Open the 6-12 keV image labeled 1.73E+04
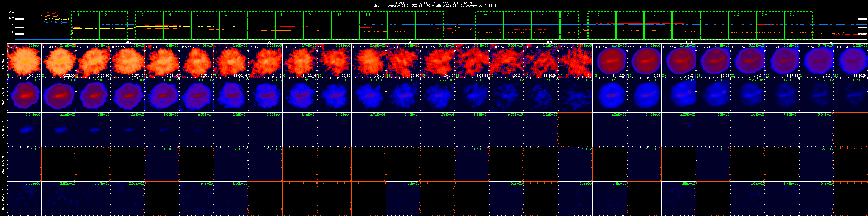Image resolution: width=868 pixels, height=216 pixels. tap(59, 95)
